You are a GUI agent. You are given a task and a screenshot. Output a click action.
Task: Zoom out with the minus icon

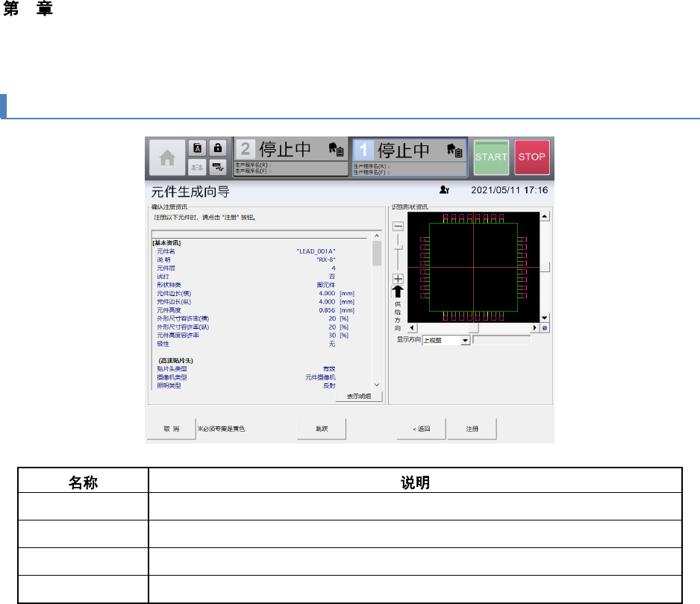pyautogui.click(x=398, y=226)
